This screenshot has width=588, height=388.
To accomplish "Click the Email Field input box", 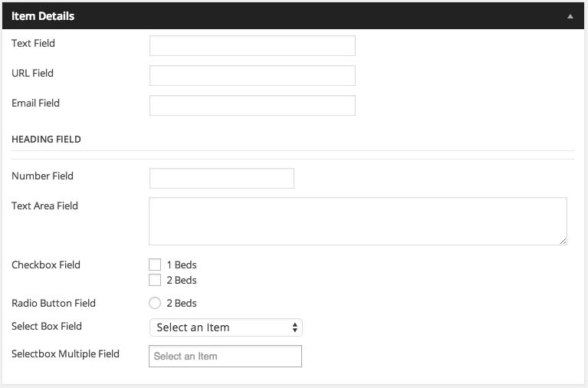I will pos(252,105).
